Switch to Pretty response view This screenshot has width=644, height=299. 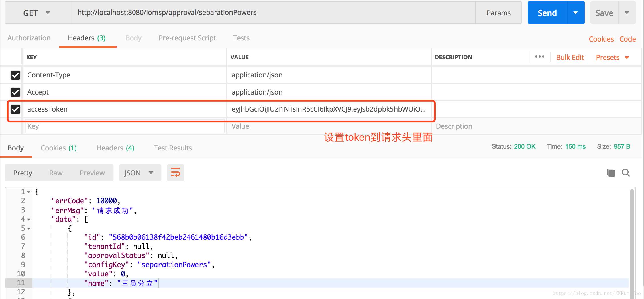click(x=23, y=173)
